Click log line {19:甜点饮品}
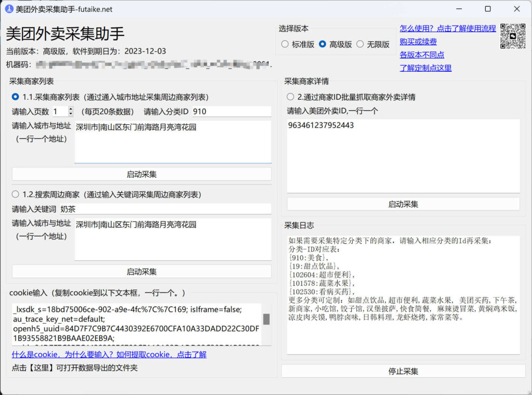 coord(314,266)
